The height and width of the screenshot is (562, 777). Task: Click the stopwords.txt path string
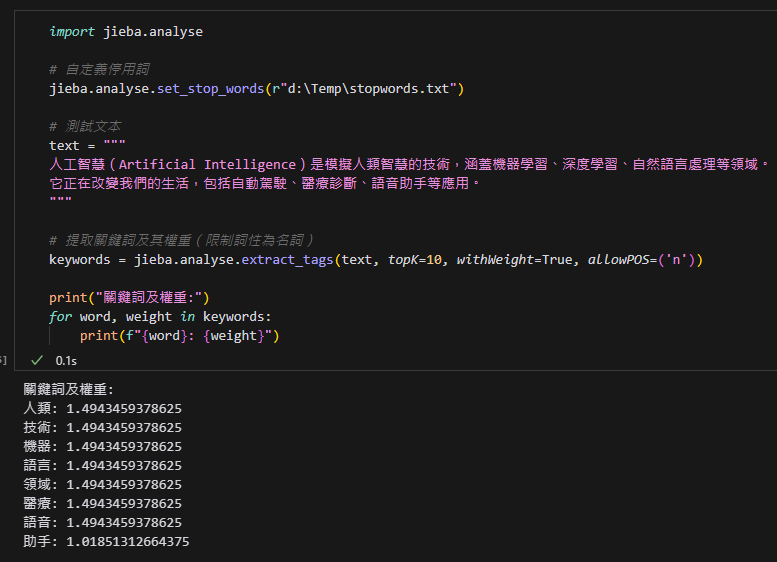(368, 89)
